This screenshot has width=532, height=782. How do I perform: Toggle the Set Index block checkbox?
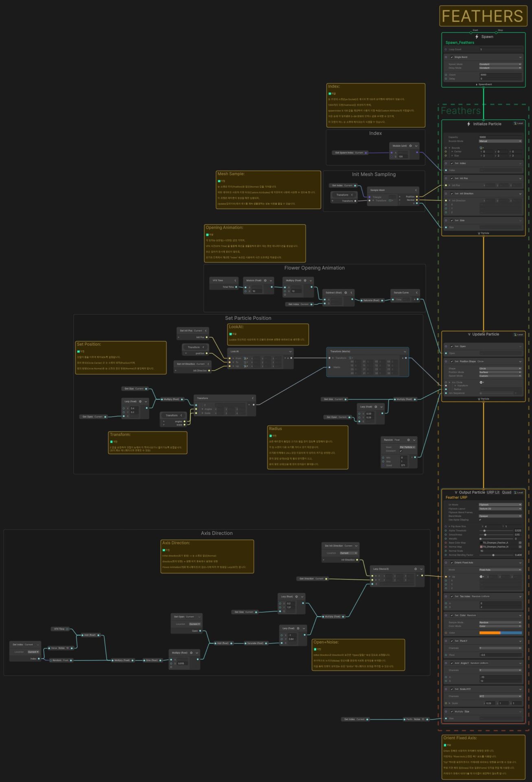(x=451, y=163)
